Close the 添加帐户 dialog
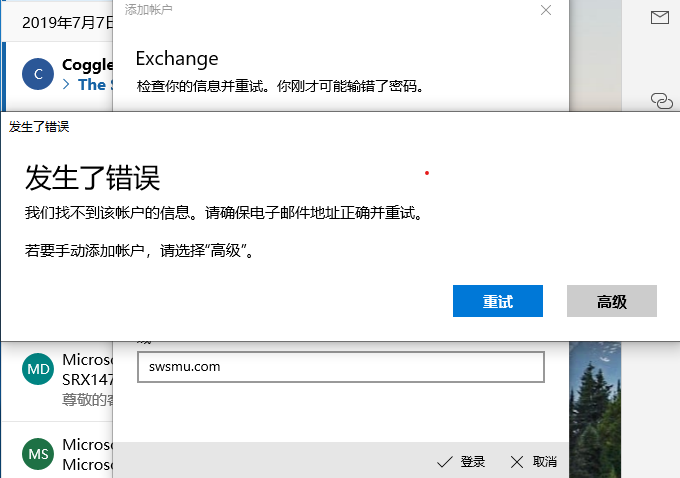Screen dimensions: 680x478 (x=546, y=10)
